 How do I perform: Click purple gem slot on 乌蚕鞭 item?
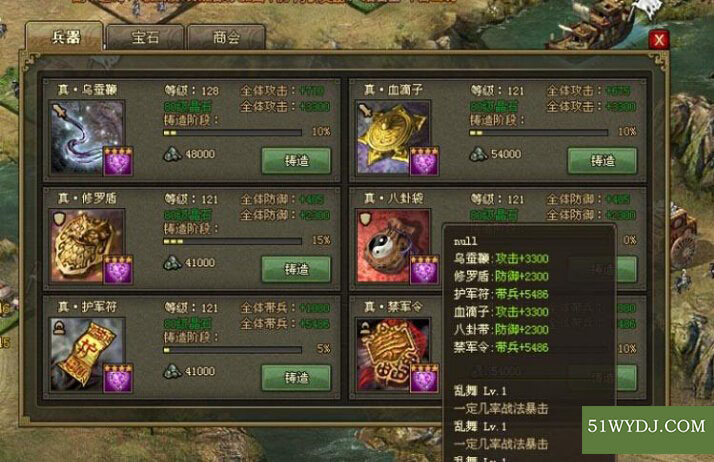(118, 162)
